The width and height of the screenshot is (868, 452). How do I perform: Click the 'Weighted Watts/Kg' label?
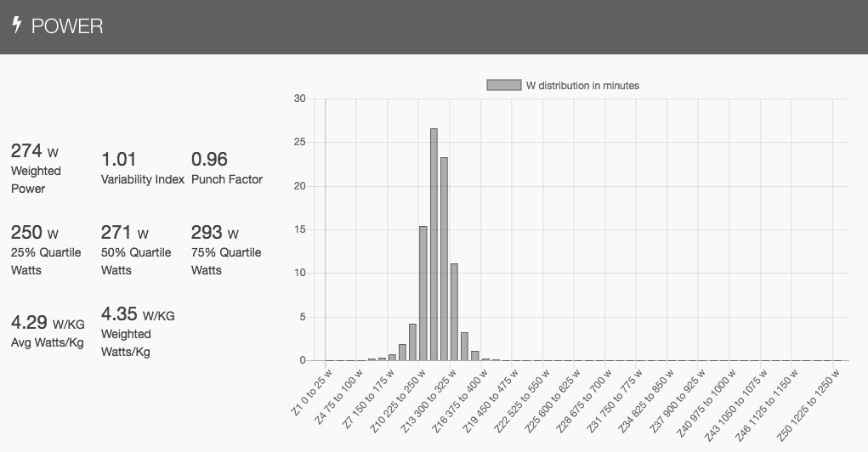click(x=126, y=343)
